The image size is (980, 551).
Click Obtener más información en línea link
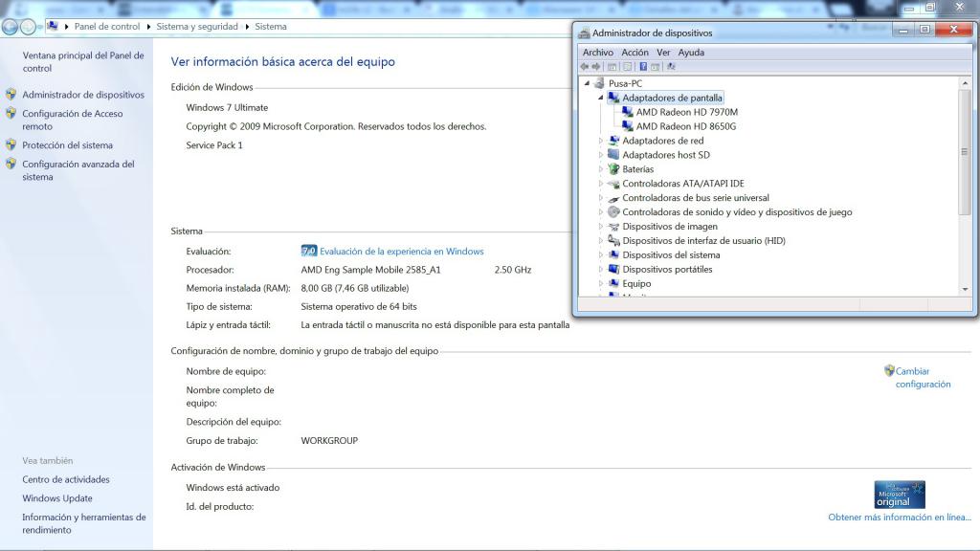pos(900,518)
